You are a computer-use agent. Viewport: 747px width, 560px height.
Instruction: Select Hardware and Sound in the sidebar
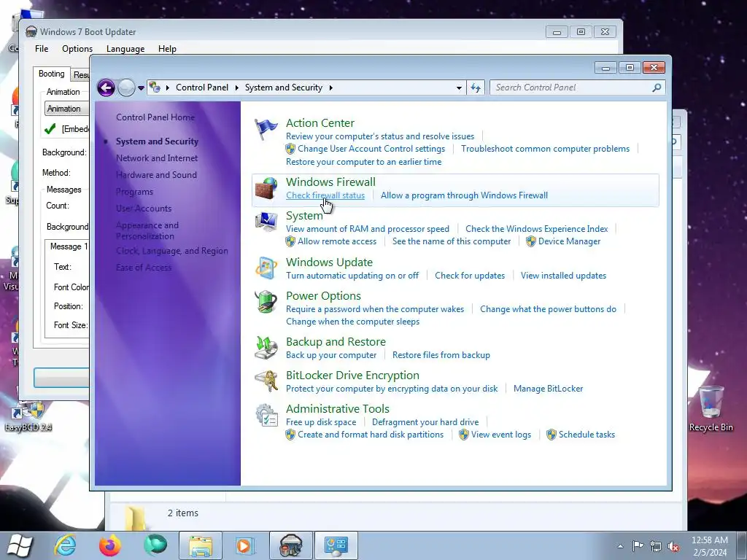(x=156, y=175)
